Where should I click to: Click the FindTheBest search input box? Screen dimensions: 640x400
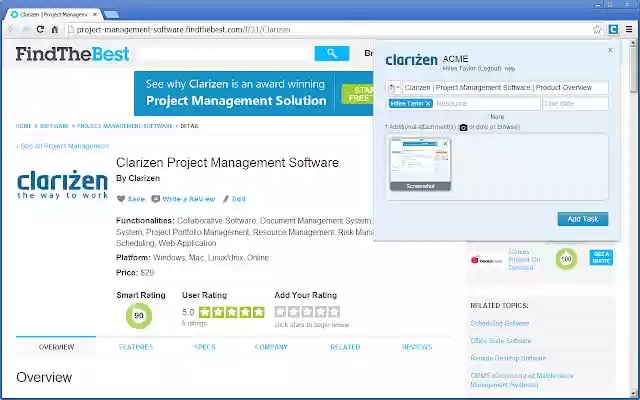coord(225,53)
